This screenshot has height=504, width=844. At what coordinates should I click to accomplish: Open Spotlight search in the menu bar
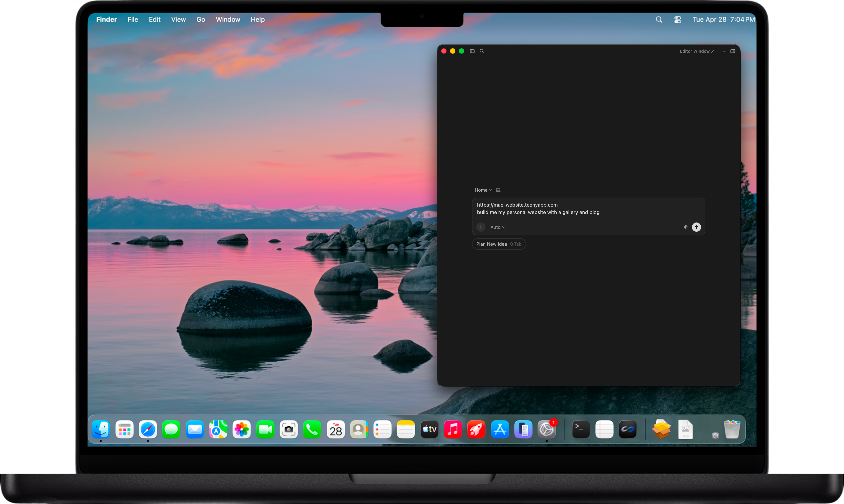pyautogui.click(x=659, y=20)
